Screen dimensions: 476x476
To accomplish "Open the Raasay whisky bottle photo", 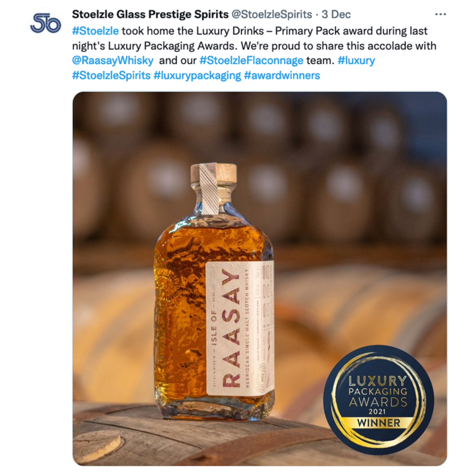I will pyautogui.click(x=260, y=278).
